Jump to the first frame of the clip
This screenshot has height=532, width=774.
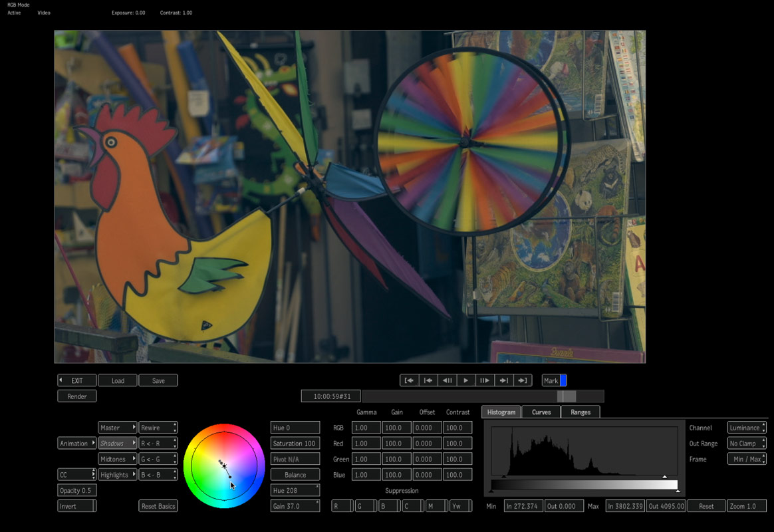pos(410,380)
